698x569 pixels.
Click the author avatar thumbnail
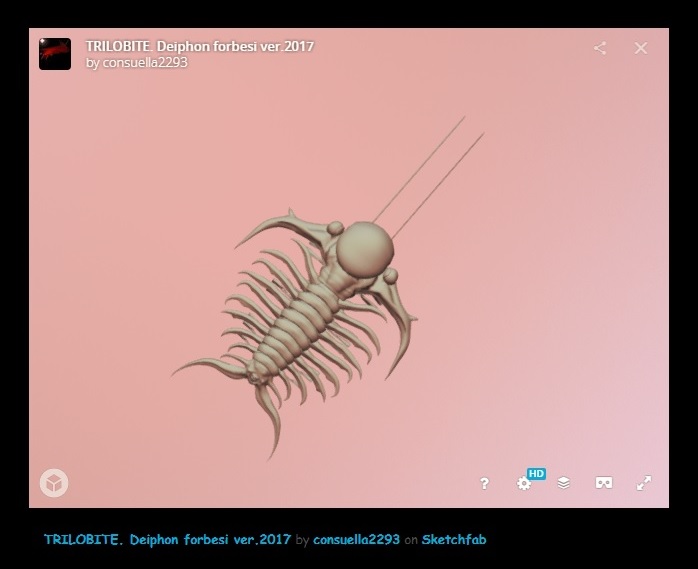point(55,54)
